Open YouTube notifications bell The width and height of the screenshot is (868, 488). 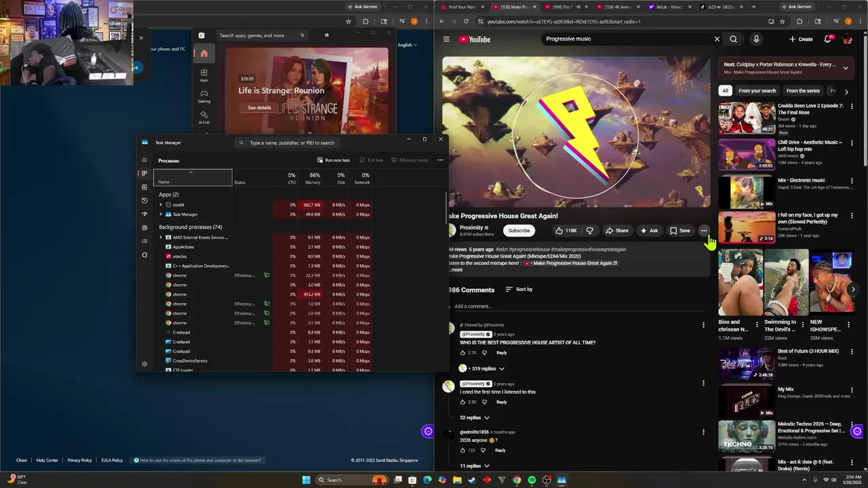point(827,39)
